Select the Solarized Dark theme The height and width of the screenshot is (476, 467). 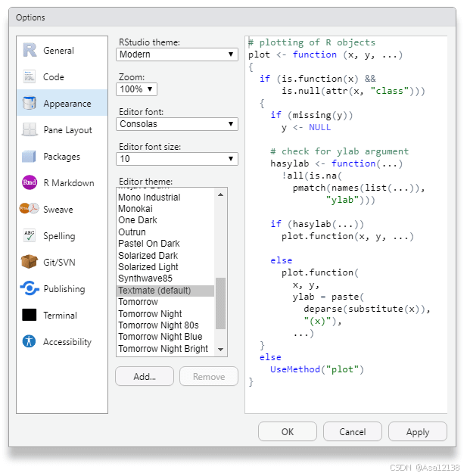[166, 256]
